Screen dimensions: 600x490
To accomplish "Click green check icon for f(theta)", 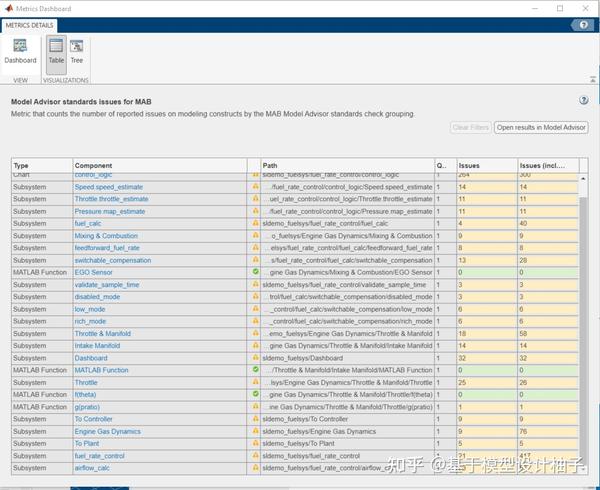I will (256, 394).
